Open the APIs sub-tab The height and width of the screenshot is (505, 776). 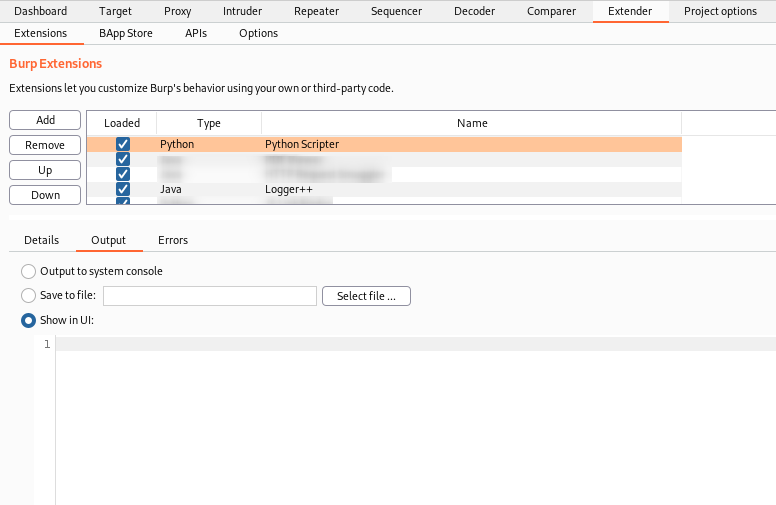(x=196, y=33)
